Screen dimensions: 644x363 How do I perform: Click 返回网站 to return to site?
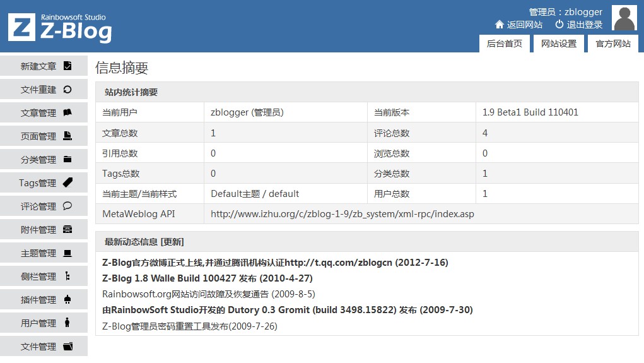[518, 25]
